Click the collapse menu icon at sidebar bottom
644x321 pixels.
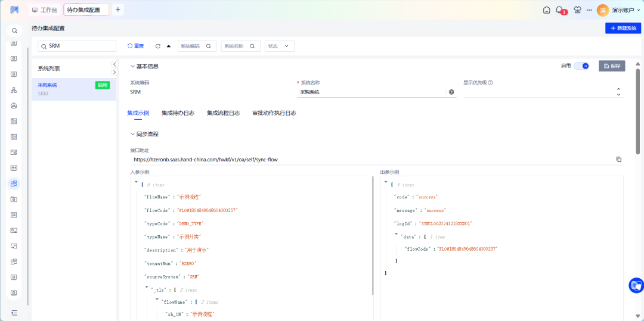coord(14,313)
